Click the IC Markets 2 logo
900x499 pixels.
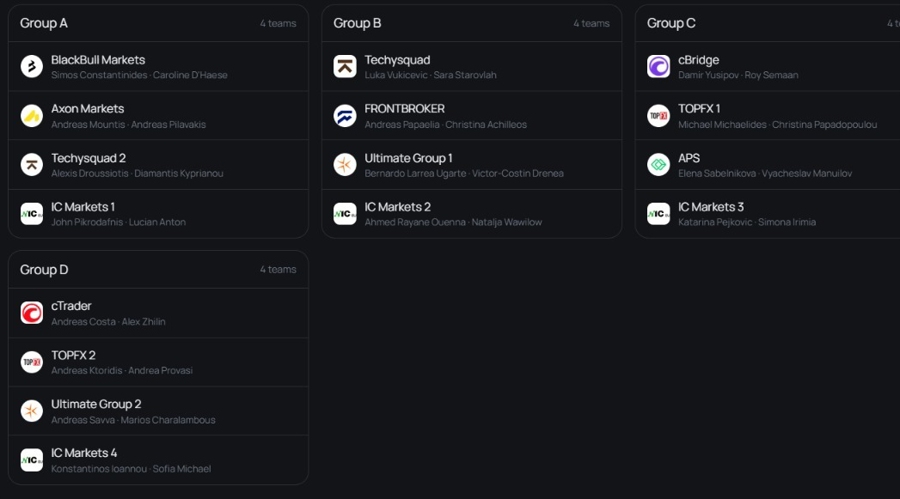coord(345,214)
